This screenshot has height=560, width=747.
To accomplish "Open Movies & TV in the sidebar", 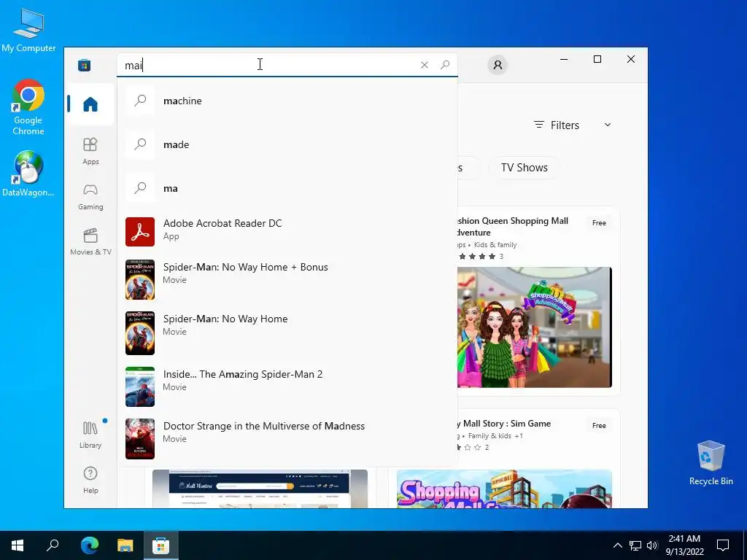I will [x=90, y=242].
